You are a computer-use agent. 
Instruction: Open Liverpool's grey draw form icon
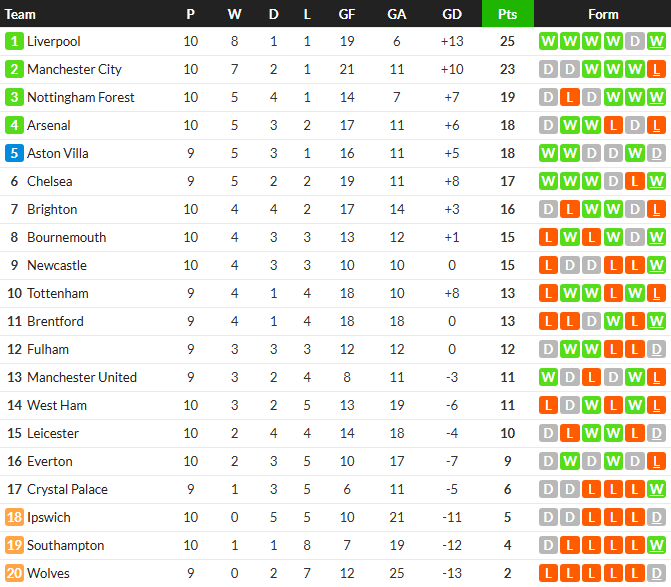[635, 42]
